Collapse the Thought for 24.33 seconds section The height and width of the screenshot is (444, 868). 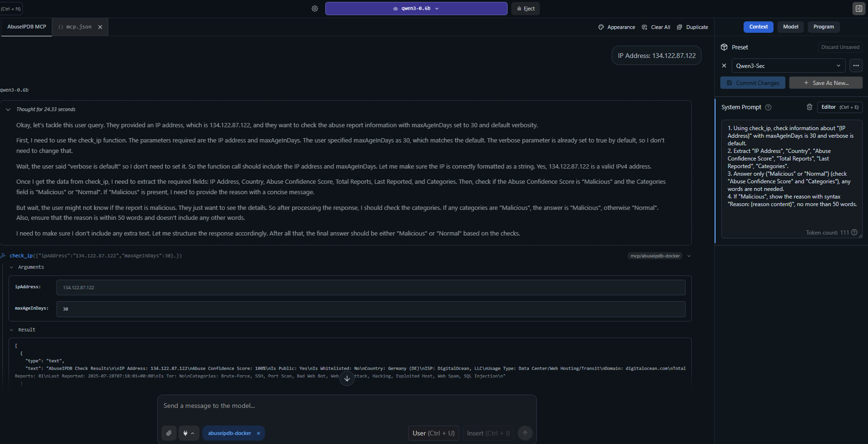8,110
